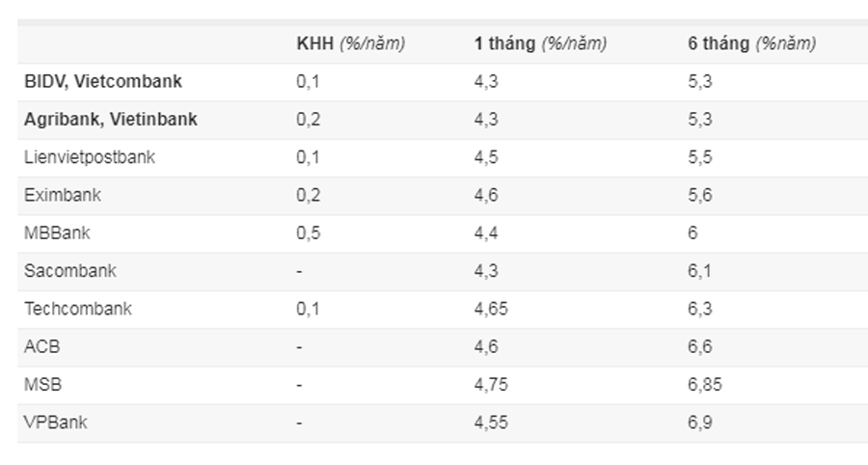Click the 6 tháng (%năm) column header
Screen dimensions: 868x465
[751, 43]
